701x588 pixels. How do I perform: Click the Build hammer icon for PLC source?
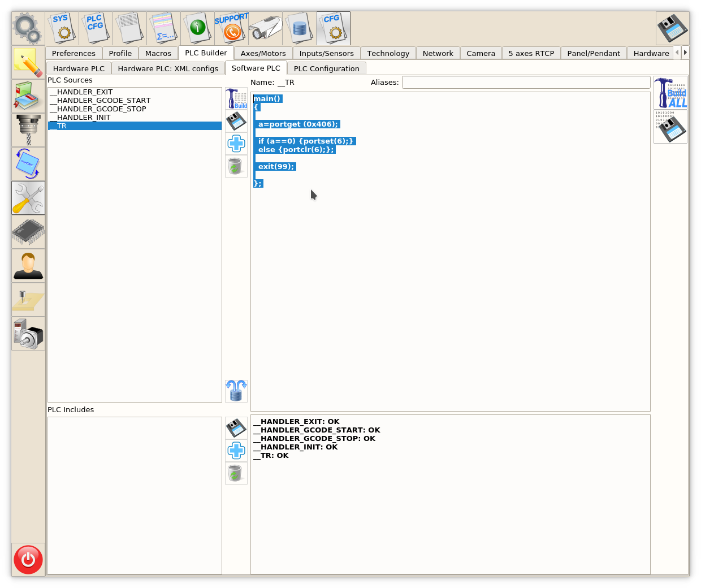(x=236, y=98)
